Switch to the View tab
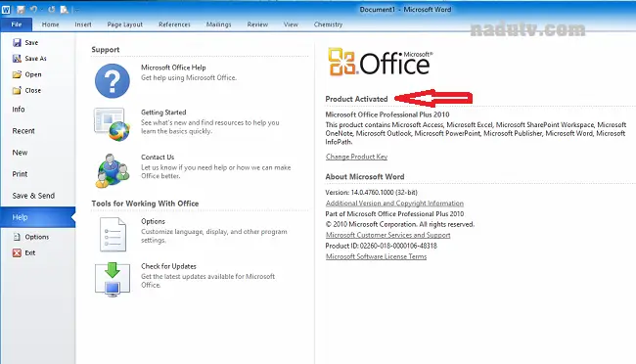636x364 pixels. point(291,24)
